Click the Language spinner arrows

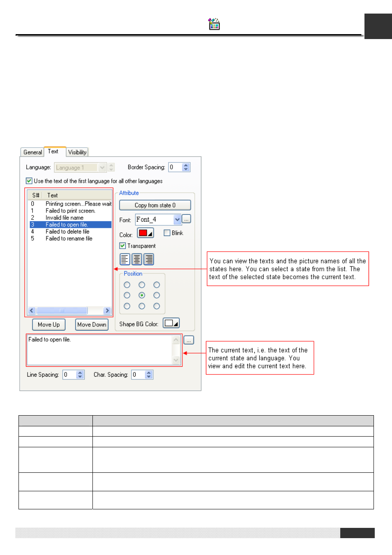(111, 167)
